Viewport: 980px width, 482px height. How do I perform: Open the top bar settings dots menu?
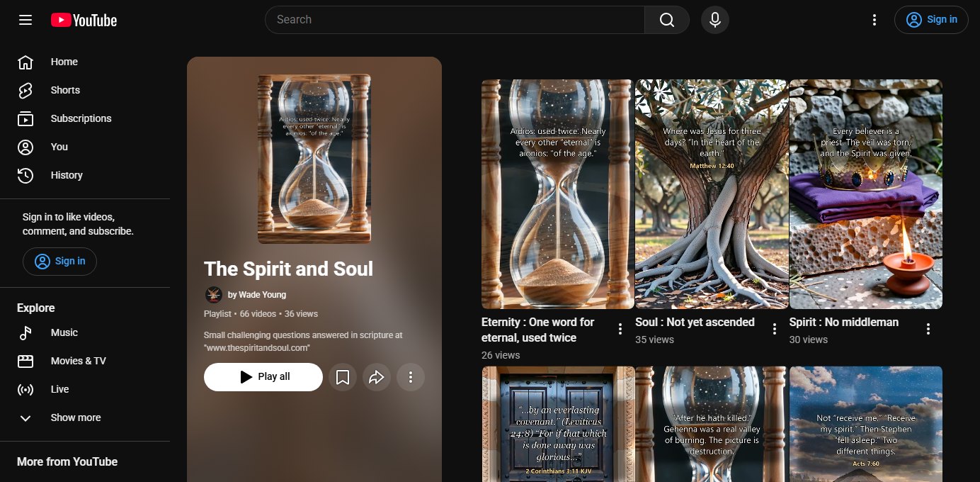pyautogui.click(x=874, y=20)
